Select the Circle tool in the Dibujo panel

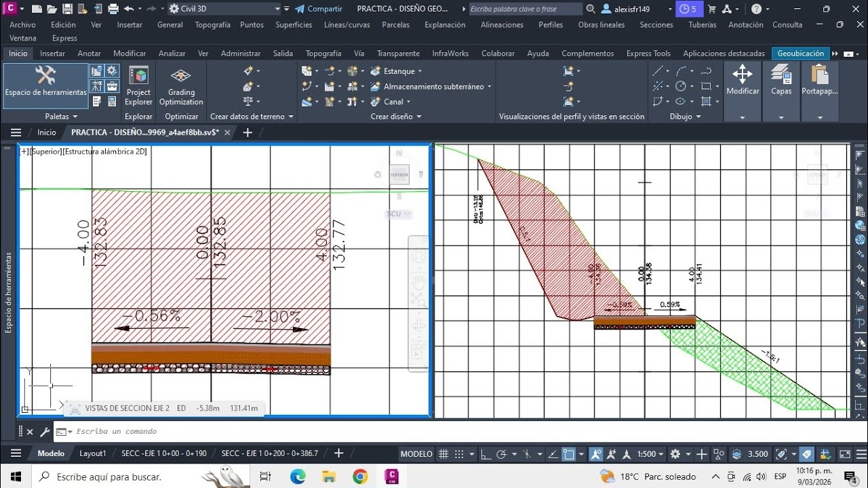point(680,86)
